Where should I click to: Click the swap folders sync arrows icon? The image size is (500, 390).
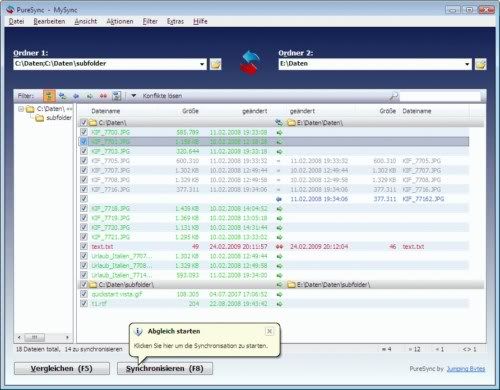[x=250, y=63]
